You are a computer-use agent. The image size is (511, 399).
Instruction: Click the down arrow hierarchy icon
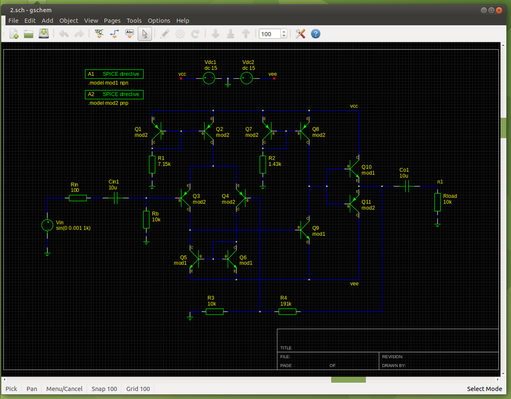click(215, 34)
